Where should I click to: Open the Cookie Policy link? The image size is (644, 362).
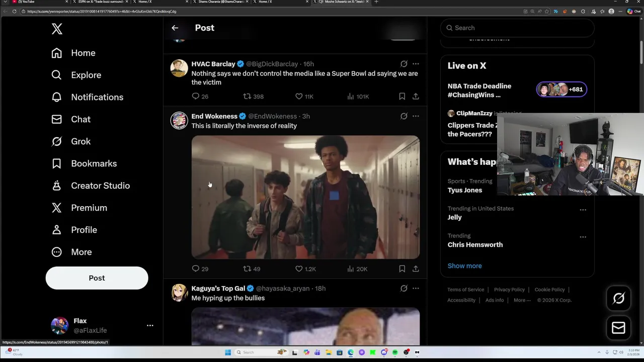(x=549, y=290)
